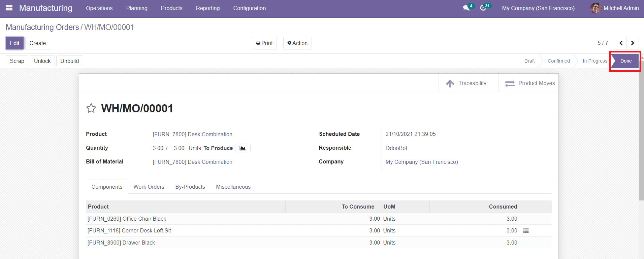The image size is (644, 259).
Task: Open the Mitchell Admin user menu
Action: (x=615, y=8)
